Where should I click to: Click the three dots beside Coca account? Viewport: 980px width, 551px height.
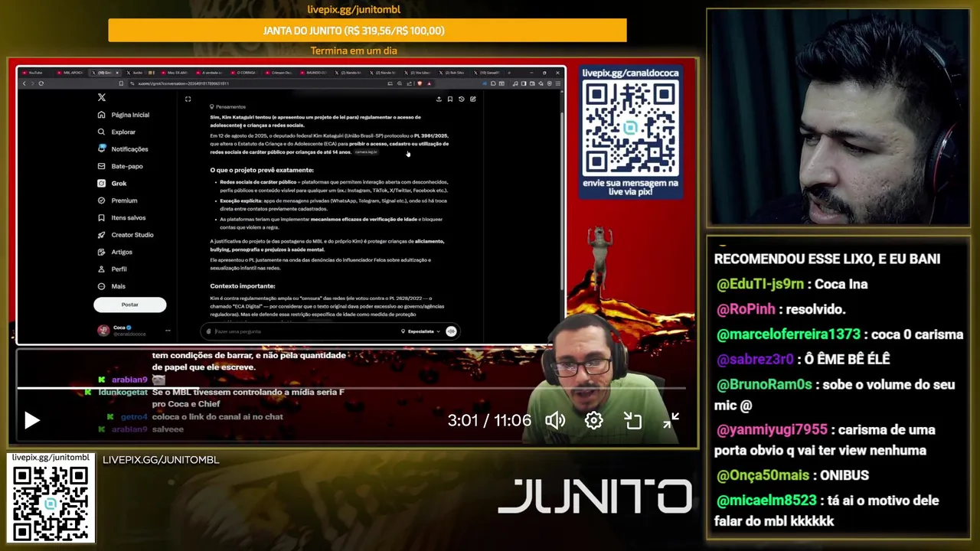pos(168,331)
